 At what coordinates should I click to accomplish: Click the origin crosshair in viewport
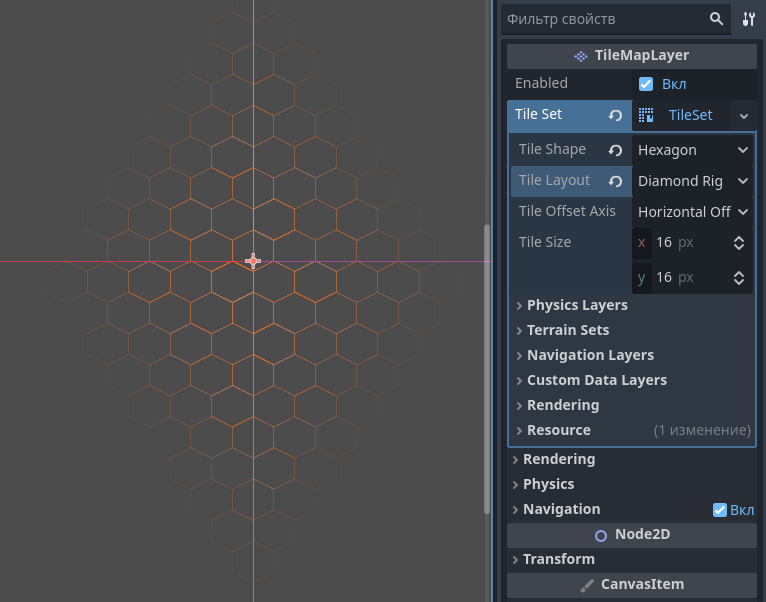coord(253,261)
